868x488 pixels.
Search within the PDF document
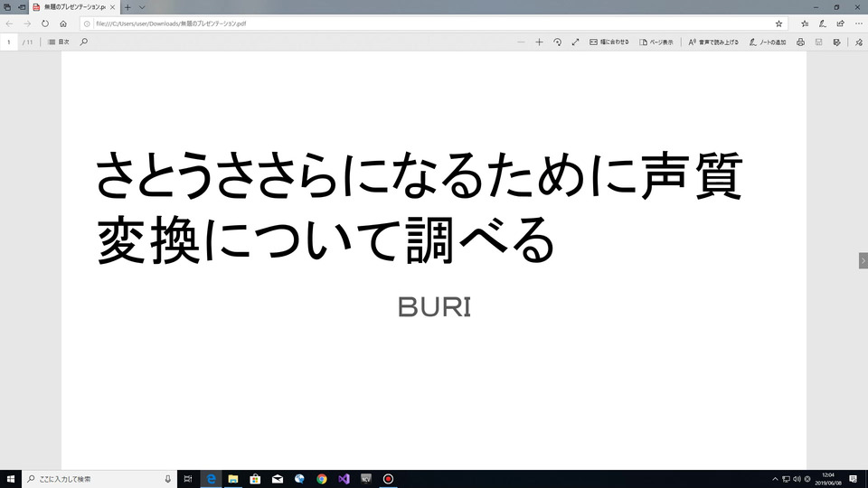pos(83,42)
